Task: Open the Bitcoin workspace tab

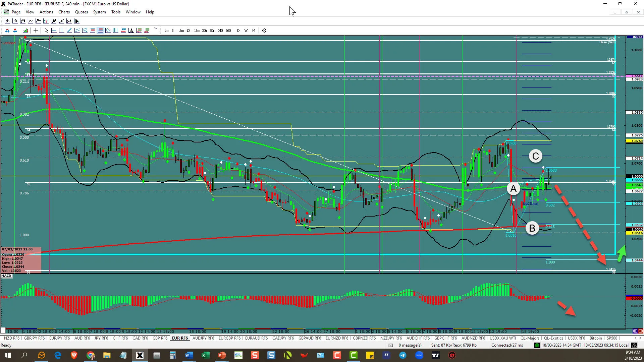Action: 596,338
